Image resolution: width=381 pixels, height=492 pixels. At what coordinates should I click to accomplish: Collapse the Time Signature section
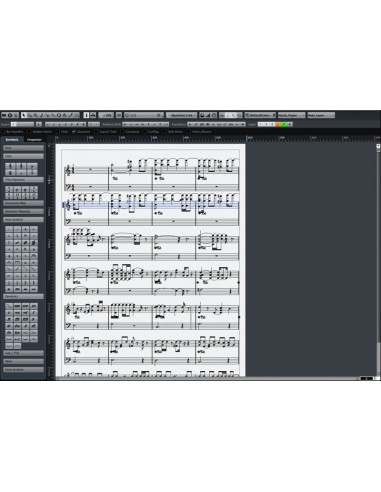[x=23, y=180]
